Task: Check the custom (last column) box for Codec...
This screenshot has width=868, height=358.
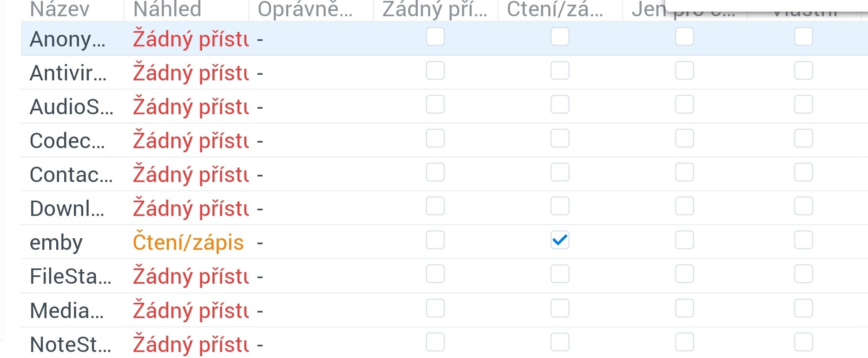Action: [x=803, y=138]
